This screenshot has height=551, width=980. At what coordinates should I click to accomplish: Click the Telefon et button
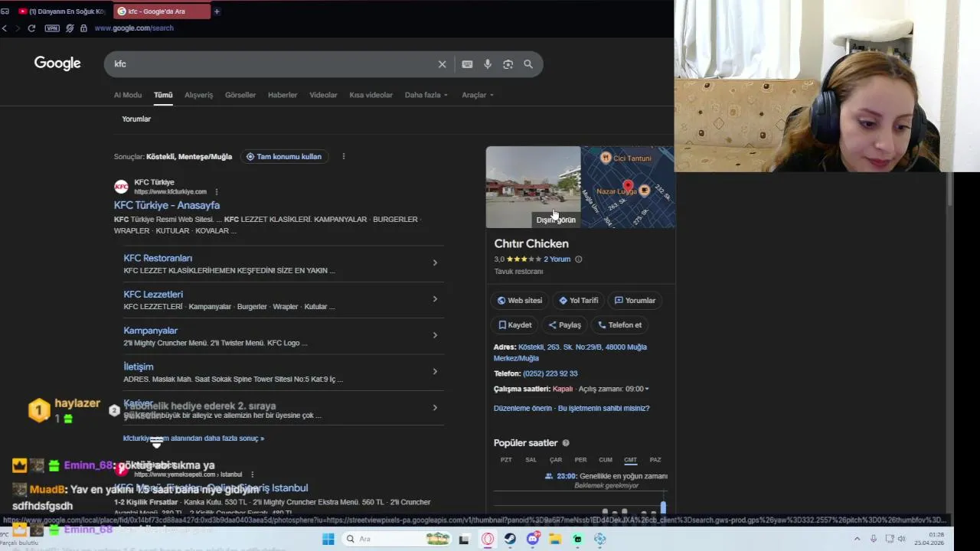[x=620, y=325]
